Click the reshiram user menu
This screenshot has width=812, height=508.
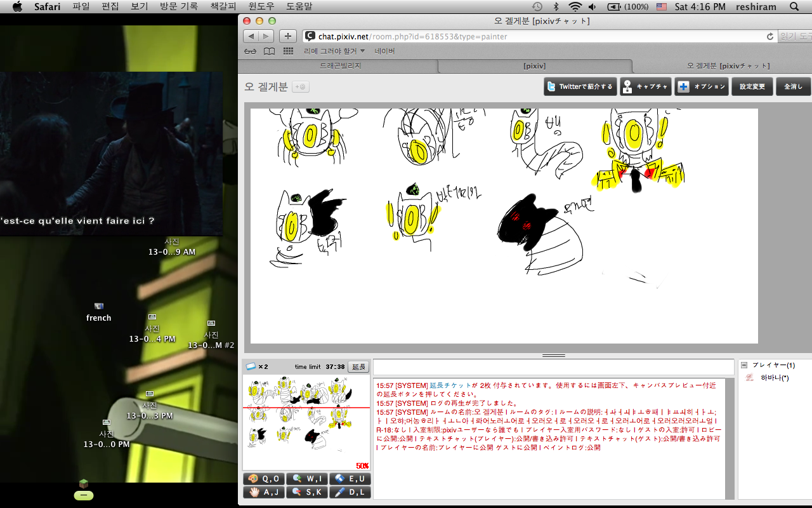(x=756, y=7)
